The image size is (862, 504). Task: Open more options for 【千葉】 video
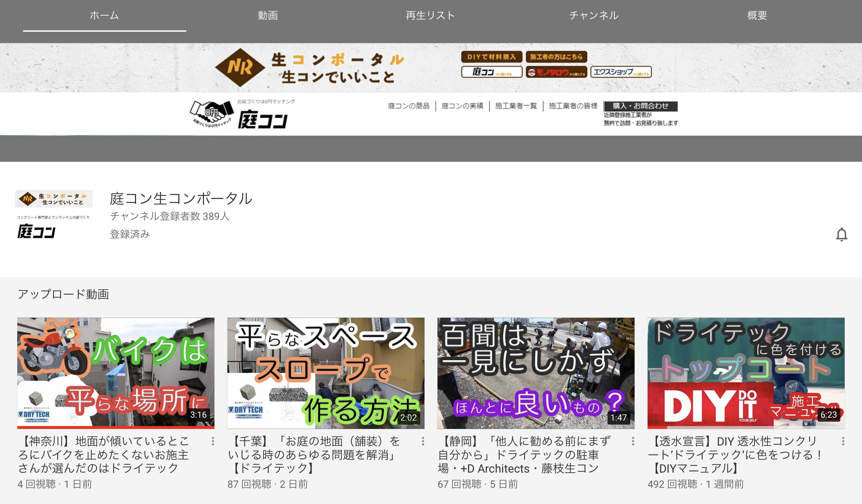423,441
